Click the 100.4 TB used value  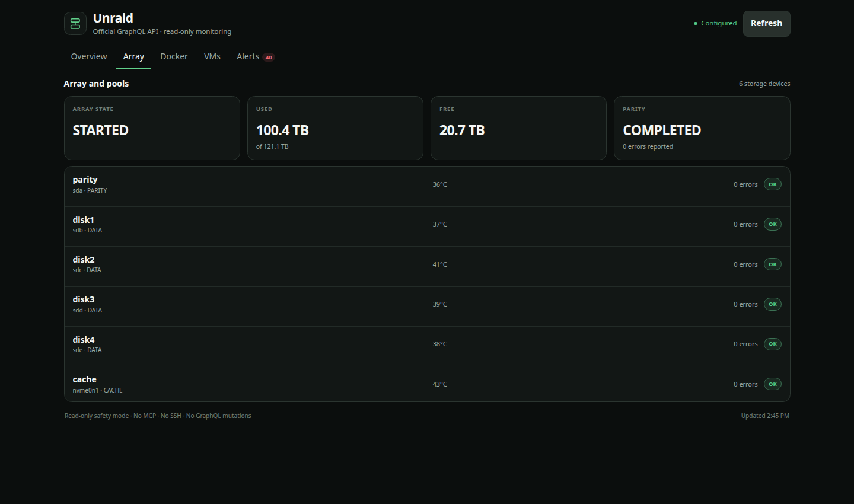282,130
